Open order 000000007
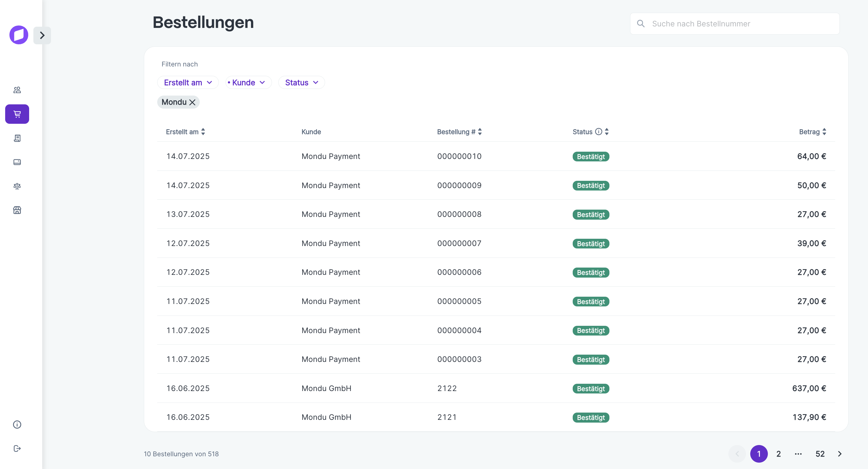Viewport: 868px width, 469px height. pyautogui.click(x=496, y=243)
